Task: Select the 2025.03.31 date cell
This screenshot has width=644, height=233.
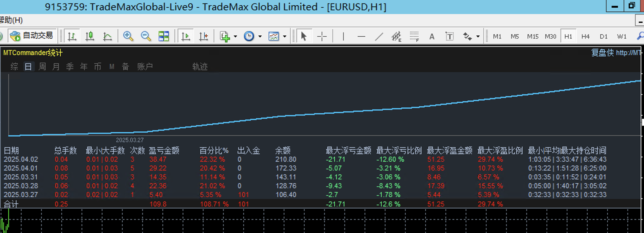Action: [x=21, y=177]
